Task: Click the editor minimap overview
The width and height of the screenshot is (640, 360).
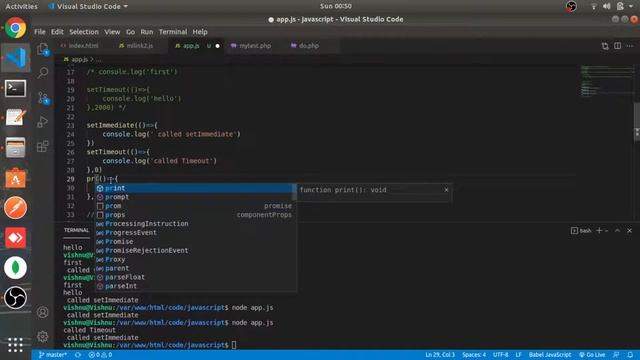Action: [607, 81]
